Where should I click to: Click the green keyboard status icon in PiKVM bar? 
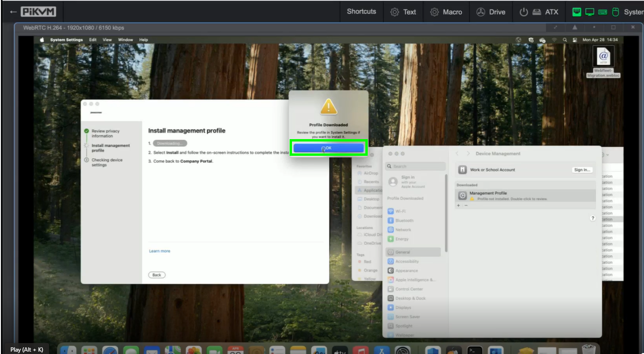[603, 12]
